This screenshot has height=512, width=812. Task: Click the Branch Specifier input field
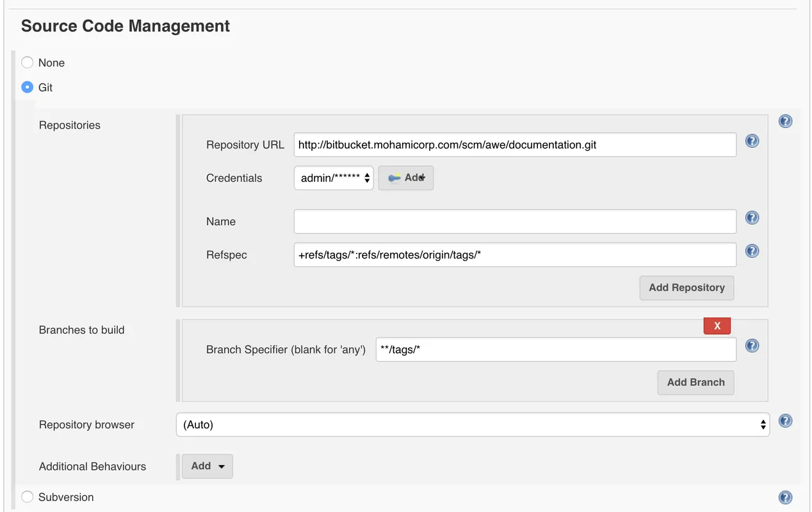[556, 349]
